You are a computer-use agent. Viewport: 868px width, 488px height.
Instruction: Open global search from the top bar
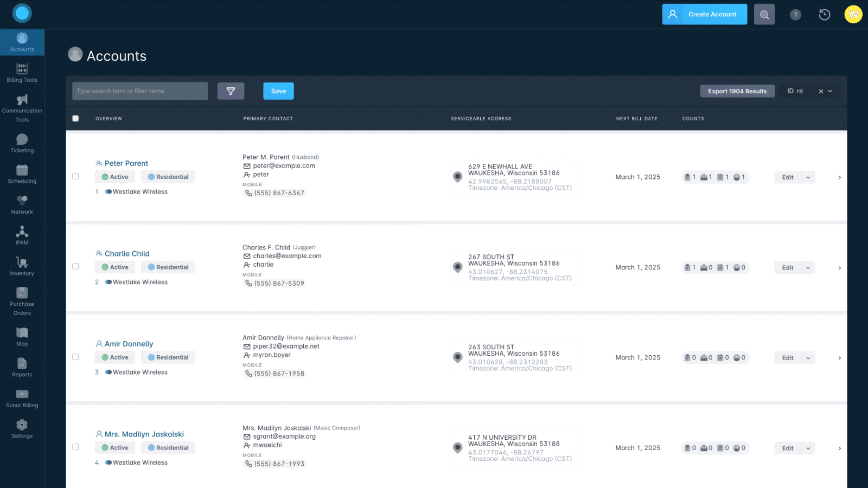[764, 14]
